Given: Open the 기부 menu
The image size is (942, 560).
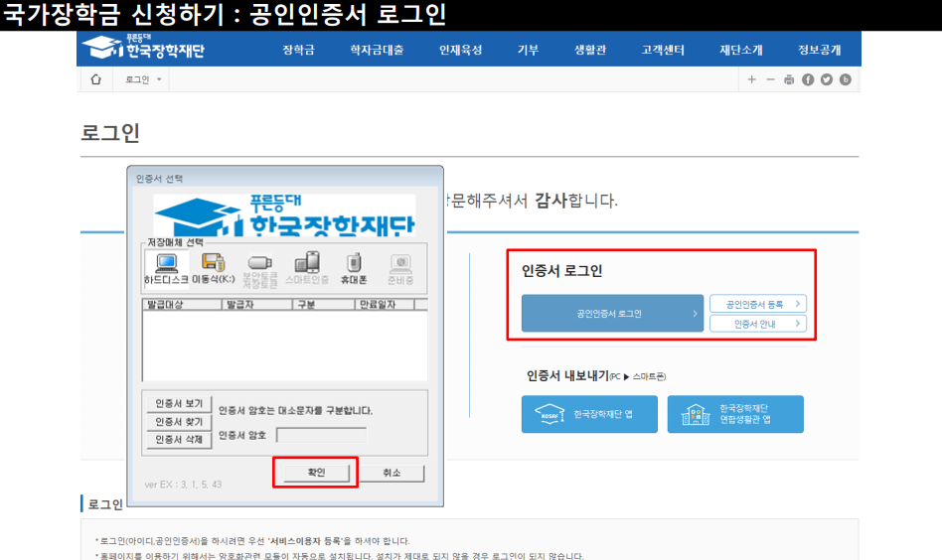Looking at the screenshot, I should point(528,50).
